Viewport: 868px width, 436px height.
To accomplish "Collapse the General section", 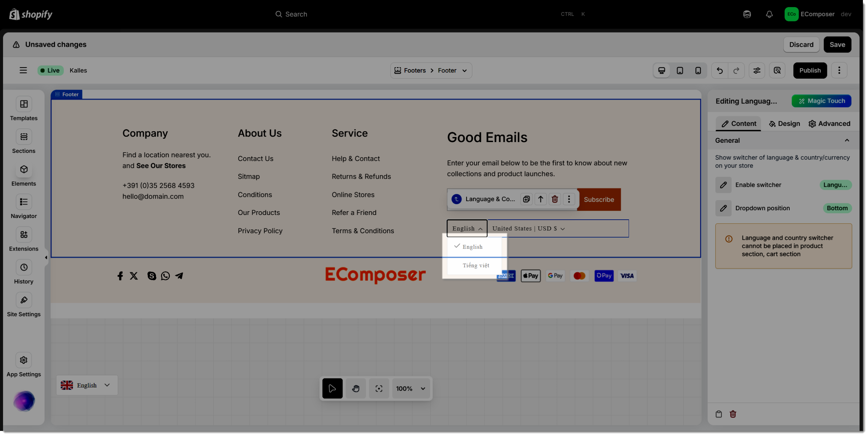I will point(847,140).
